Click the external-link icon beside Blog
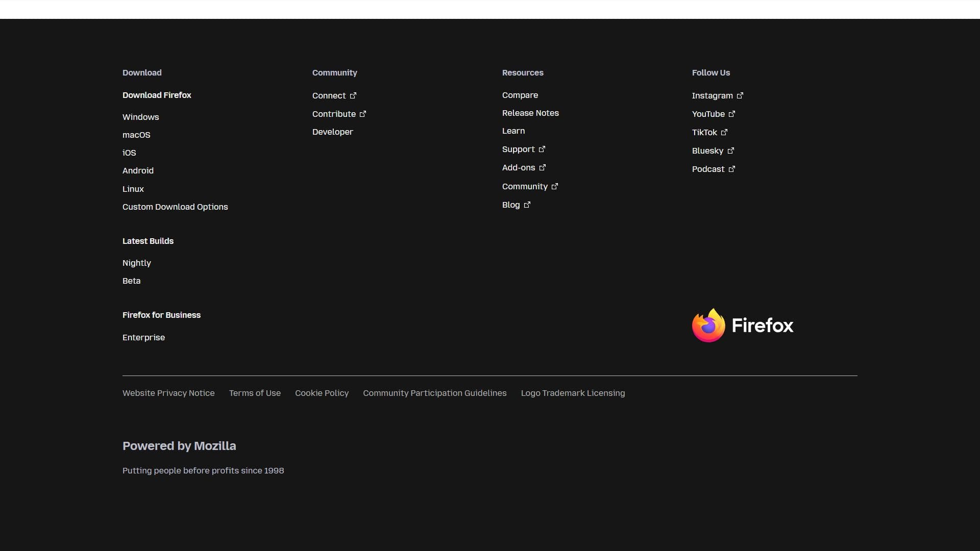This screenshot has width=980, height=551. 527,205
